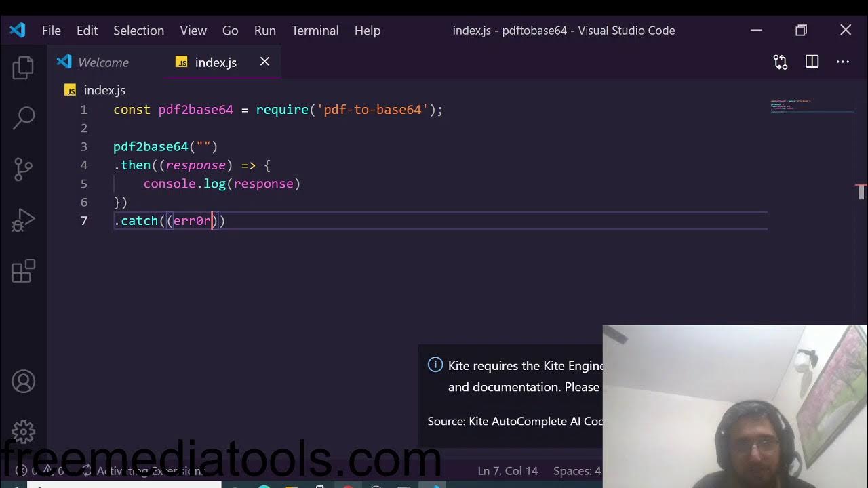
Task: Open the Search view icon
Action: coord(23,118)
